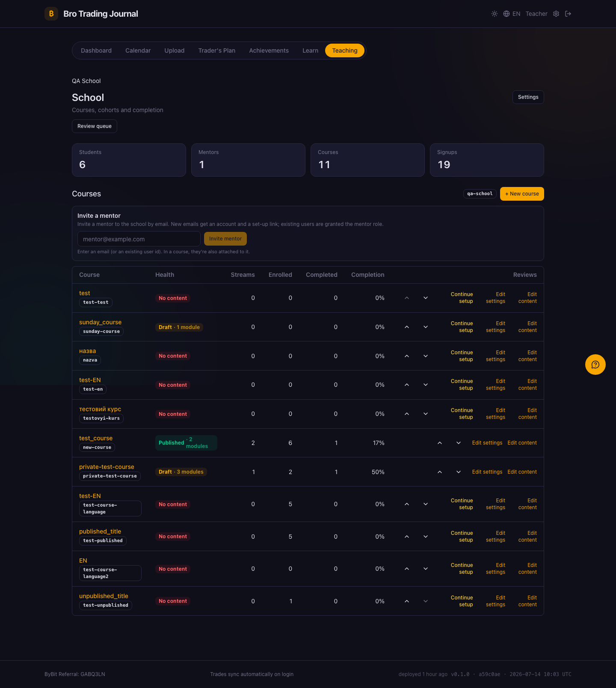Move test-course-language row up
The width and height of the screenshot is (616, 688).
point(407,504)
